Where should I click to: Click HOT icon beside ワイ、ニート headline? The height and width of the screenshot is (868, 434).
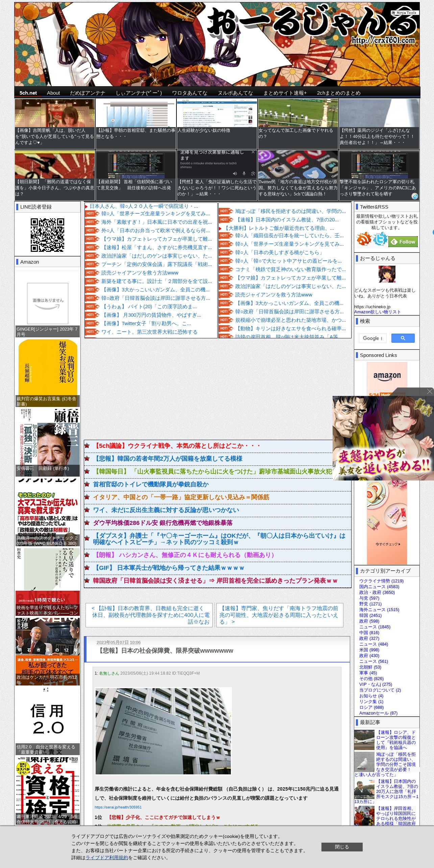[92, 332]
